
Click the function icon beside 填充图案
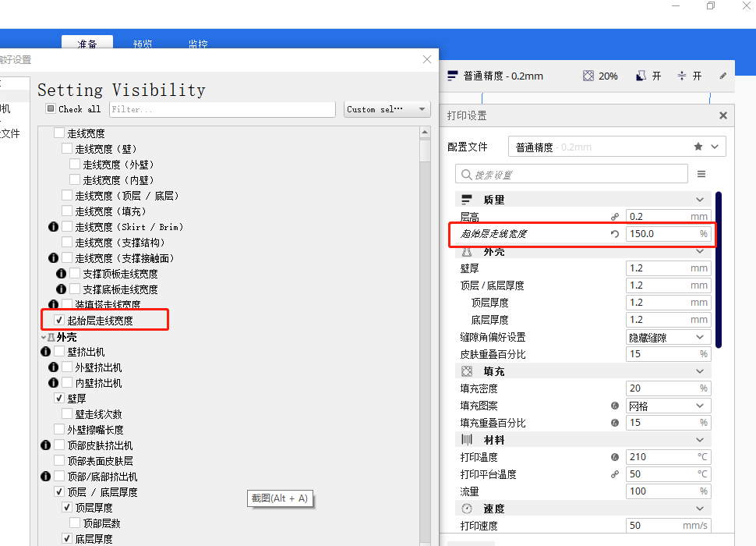(615, 406)
